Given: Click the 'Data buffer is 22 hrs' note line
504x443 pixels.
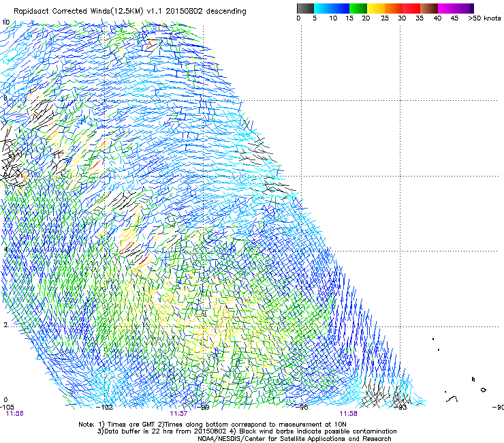Looking at the screenshot, I should (247, 431).
